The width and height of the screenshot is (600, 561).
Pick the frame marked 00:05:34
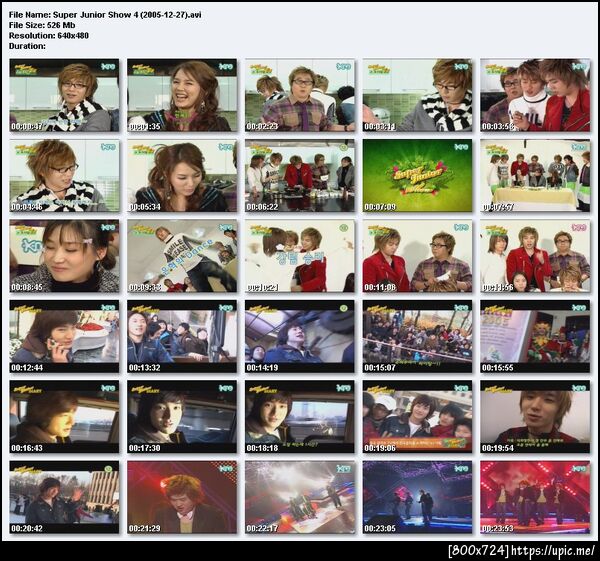click(x=182, y=176)
